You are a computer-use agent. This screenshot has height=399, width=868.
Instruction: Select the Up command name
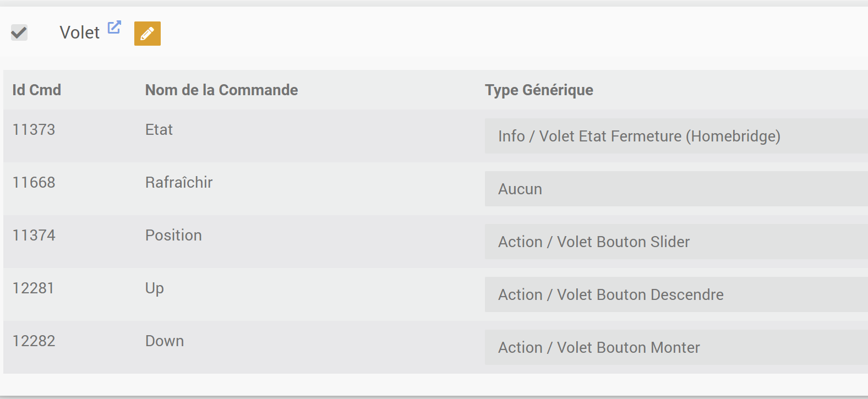tap(155, 288)
